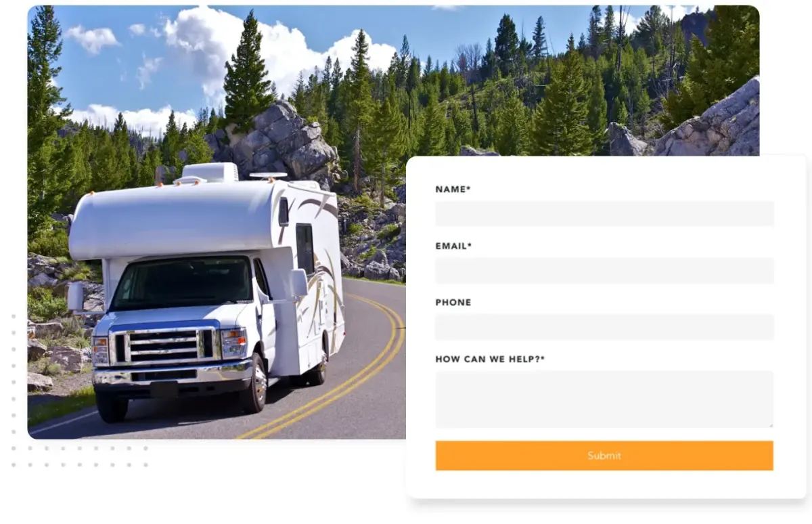This screenshot has height=524, width=812.
Task: Grab the textarea resize handle corner
Action: 770,424
